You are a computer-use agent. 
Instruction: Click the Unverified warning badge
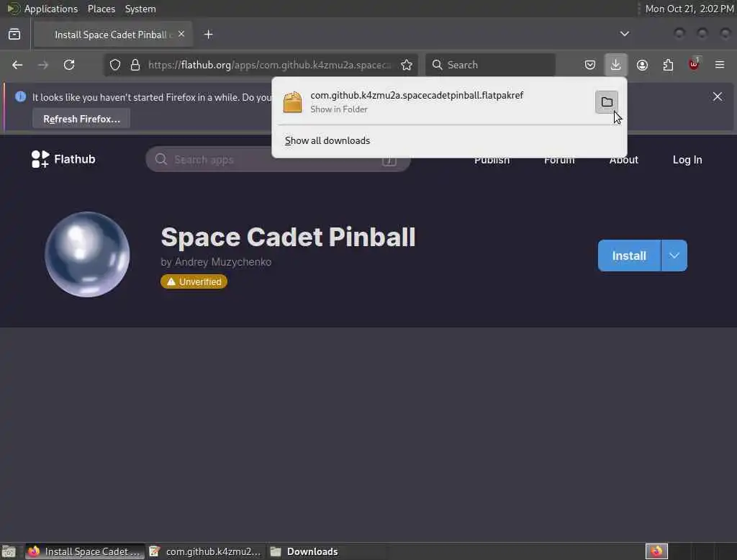(194, 281)
